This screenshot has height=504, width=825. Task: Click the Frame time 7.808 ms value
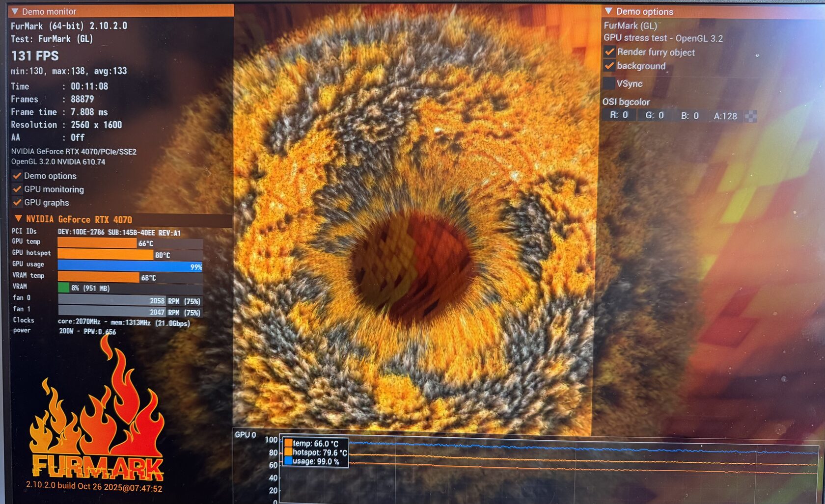(x=89, y=112)
